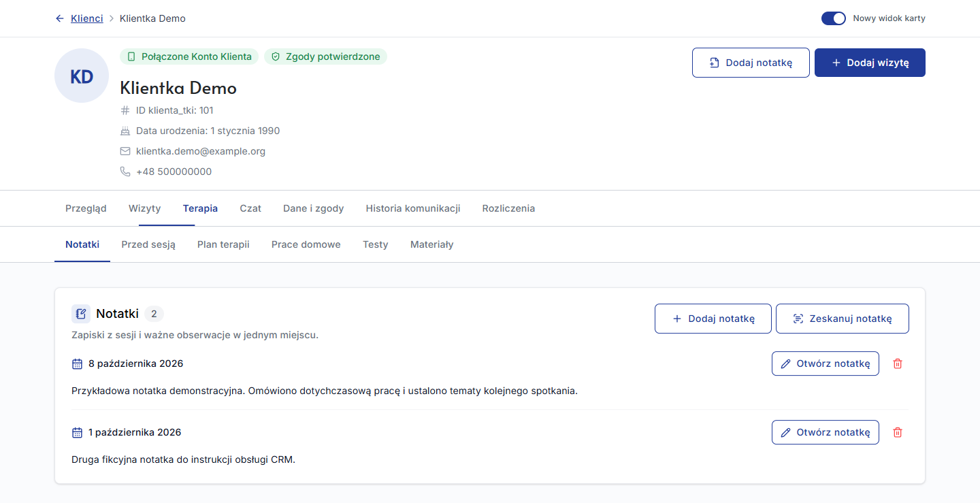
Task: Go to the Dane i zgody tab
Action: [x=314, y=208]
